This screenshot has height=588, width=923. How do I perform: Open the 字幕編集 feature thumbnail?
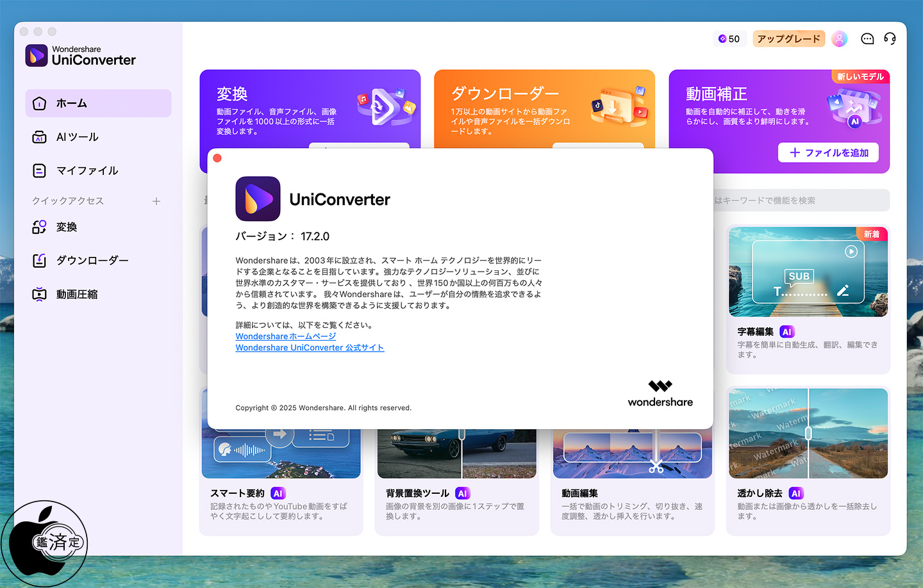point(808,272)
